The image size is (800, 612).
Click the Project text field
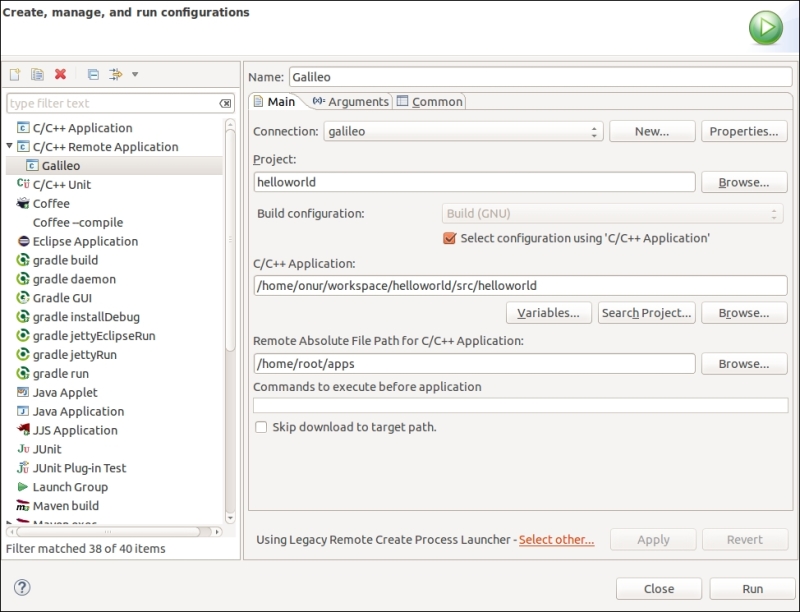point(474,182)
